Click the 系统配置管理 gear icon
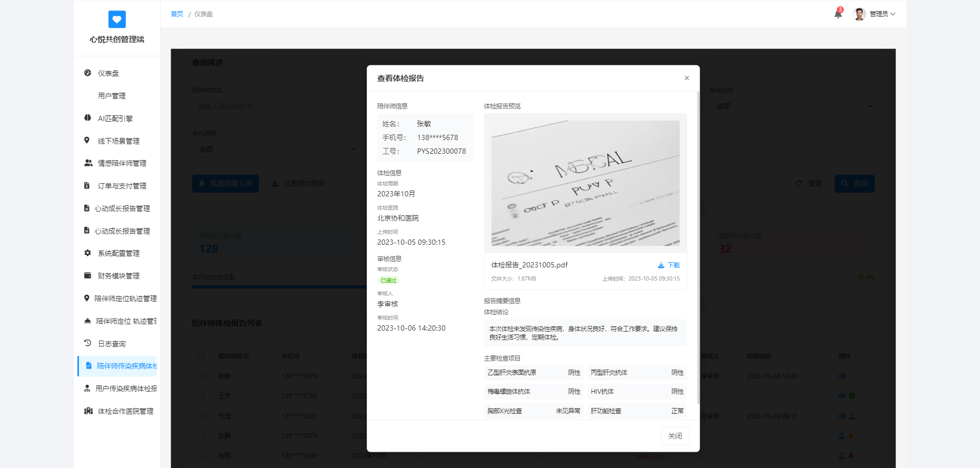Image resolution: width=980 pixels, height=468 pixels. click(x=87, y=253)
